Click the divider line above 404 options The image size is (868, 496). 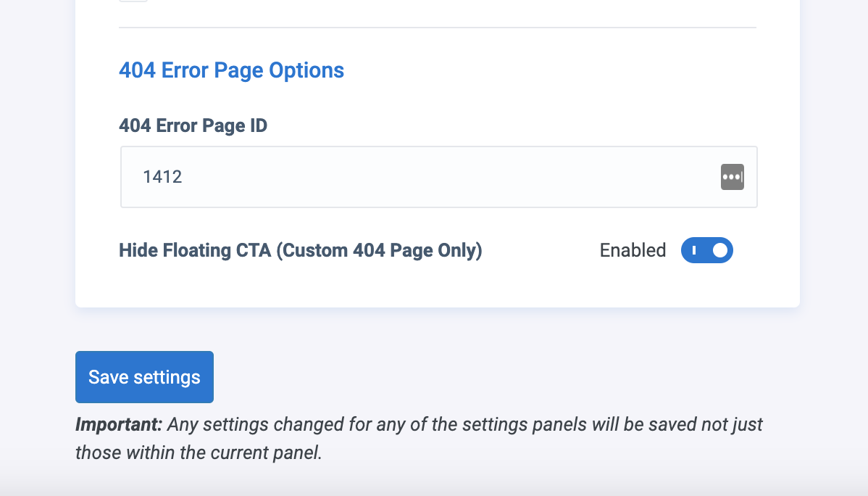click(437, 28)
